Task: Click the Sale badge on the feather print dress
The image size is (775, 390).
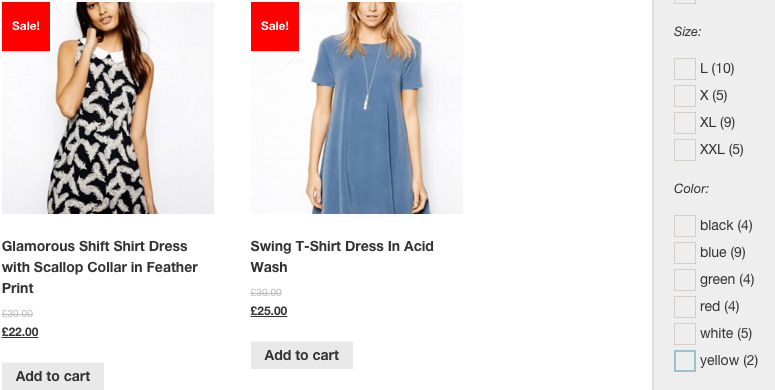Action: [x=26, y=26]
